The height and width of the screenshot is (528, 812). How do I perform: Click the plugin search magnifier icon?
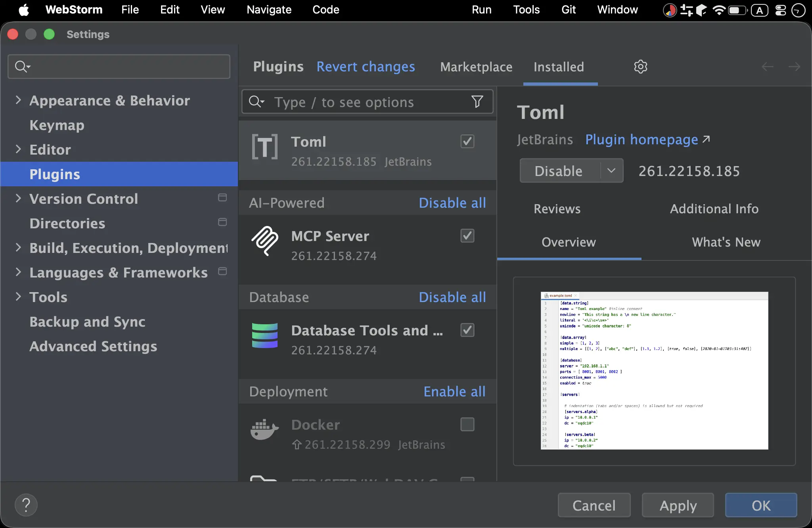(256, 102)
